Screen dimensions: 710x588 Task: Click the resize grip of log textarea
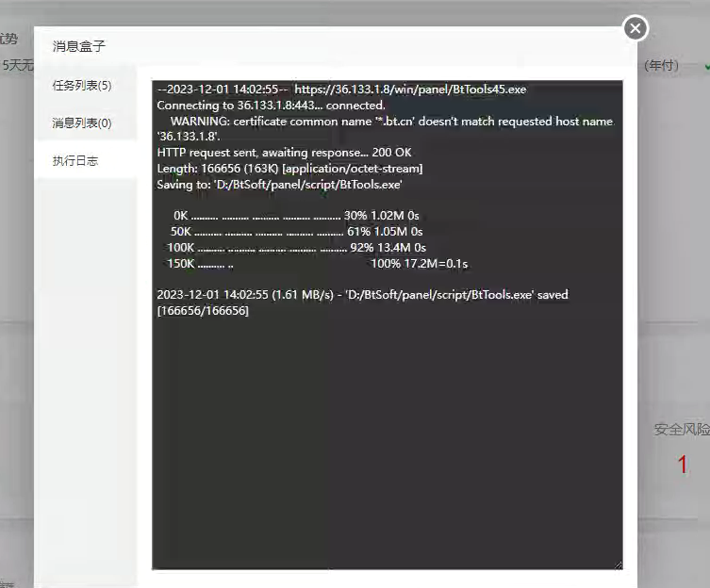(619, 565)
